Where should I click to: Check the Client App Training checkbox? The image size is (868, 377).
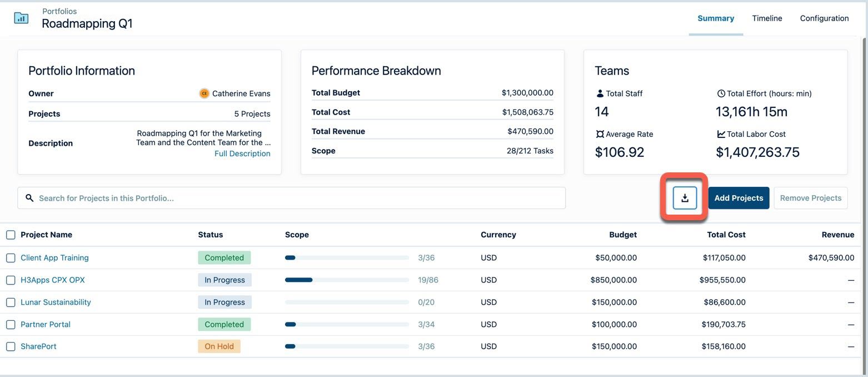click(x=11, y=257)
